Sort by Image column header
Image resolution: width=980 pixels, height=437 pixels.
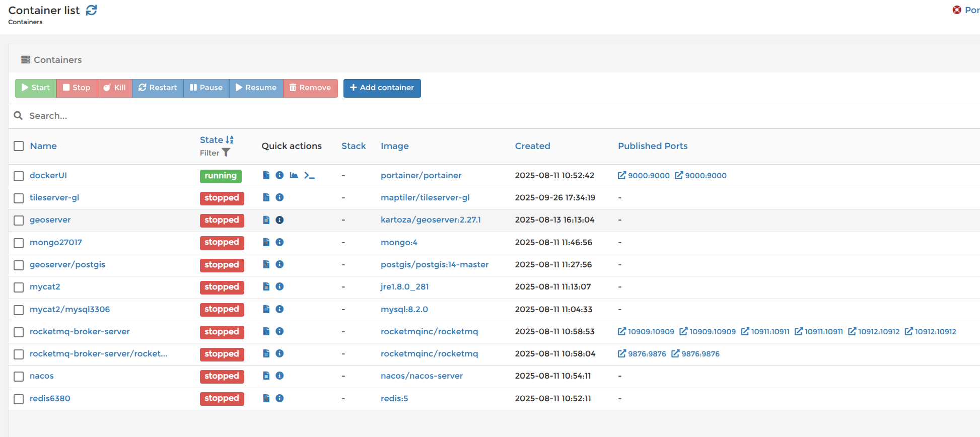395,146
